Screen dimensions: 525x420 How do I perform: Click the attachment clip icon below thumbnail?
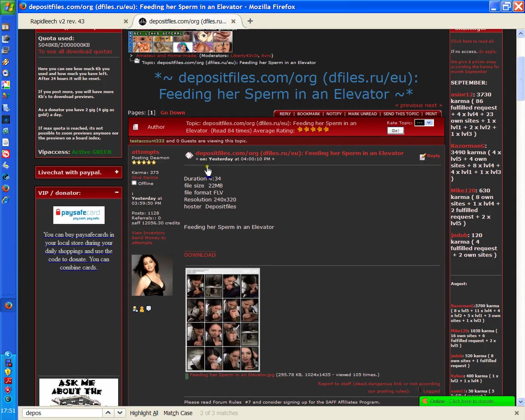tap(187, 376)
